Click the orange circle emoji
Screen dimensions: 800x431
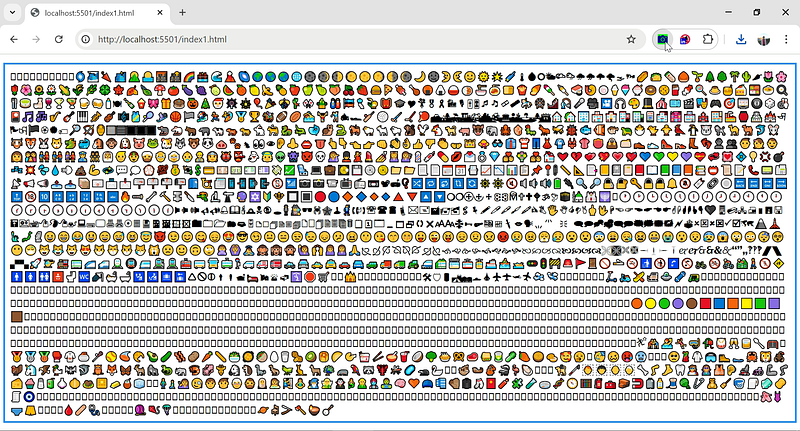coord(636,303)
